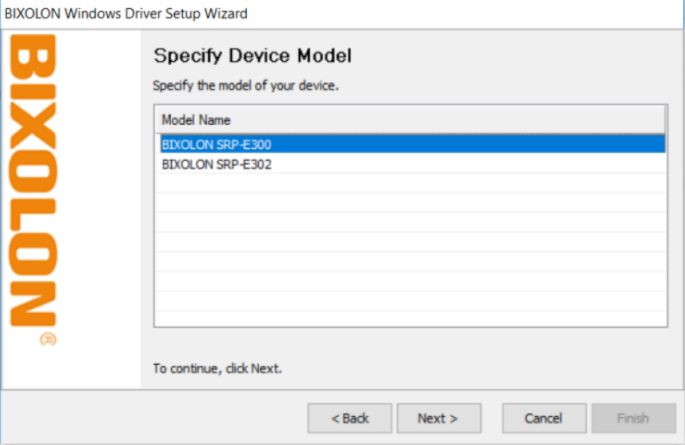The image size is (685, 445).
Task: Click the Model Name column header
Action: click(410, 120)
